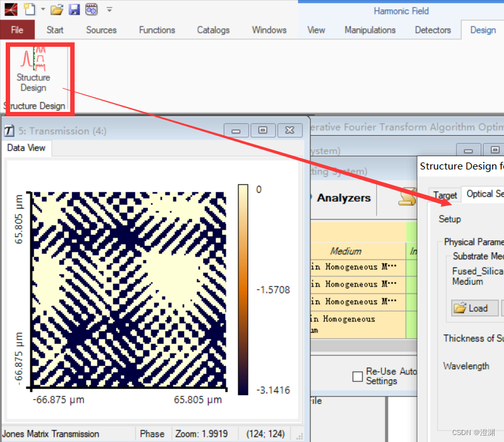This screenshot has height=442, width=504.
Task: Select the Data View tab
Action: 27,148
